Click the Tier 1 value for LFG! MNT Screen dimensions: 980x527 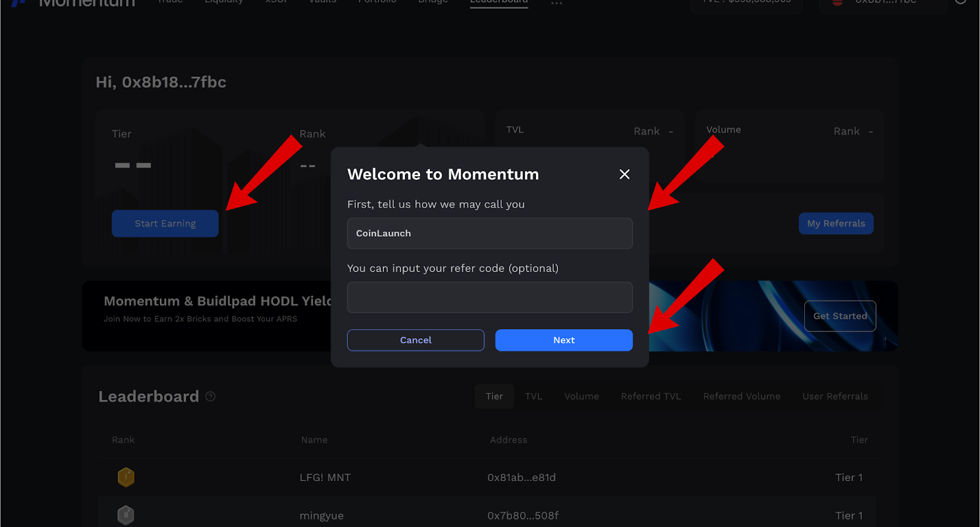click(x=849, y=477)
